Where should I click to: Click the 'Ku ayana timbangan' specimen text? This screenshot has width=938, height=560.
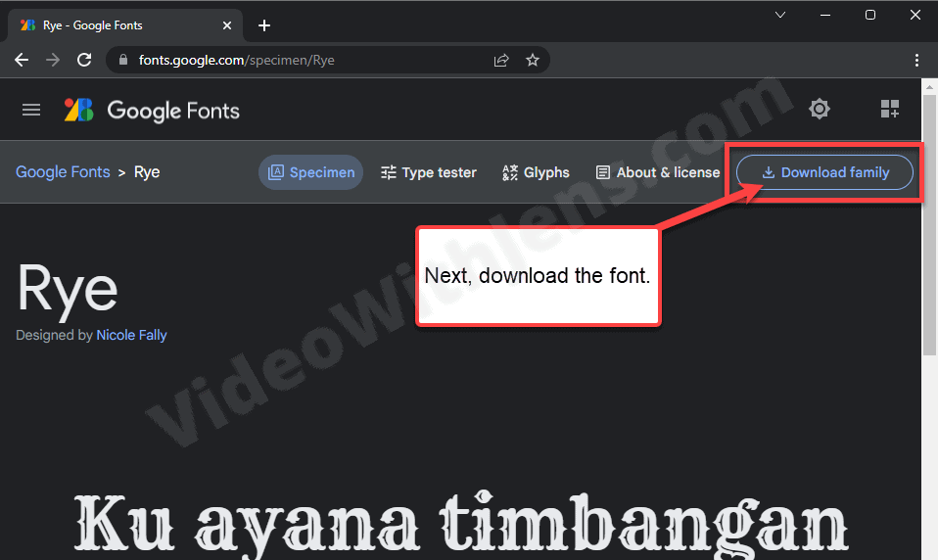pyautogui.click(x=460, y=524)
